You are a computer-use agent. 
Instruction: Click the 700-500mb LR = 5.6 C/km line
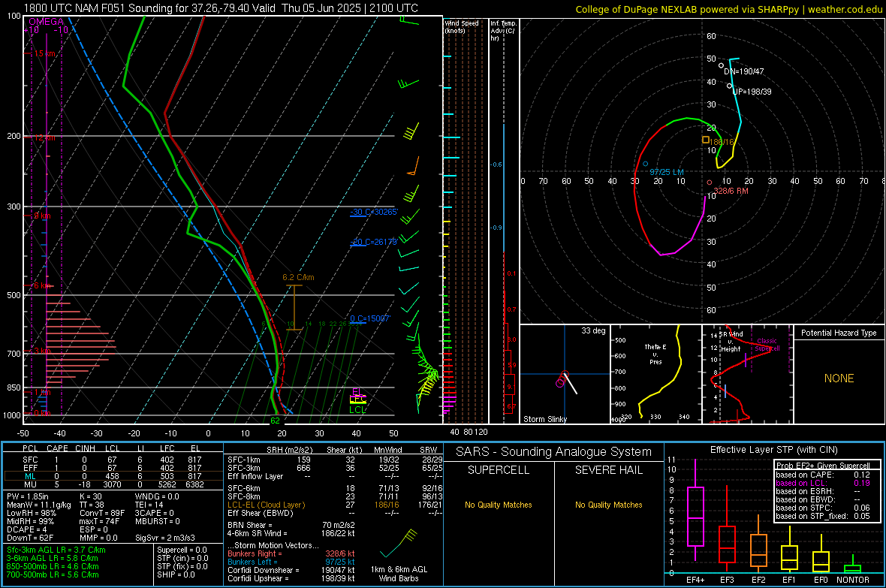pos(53,574)
